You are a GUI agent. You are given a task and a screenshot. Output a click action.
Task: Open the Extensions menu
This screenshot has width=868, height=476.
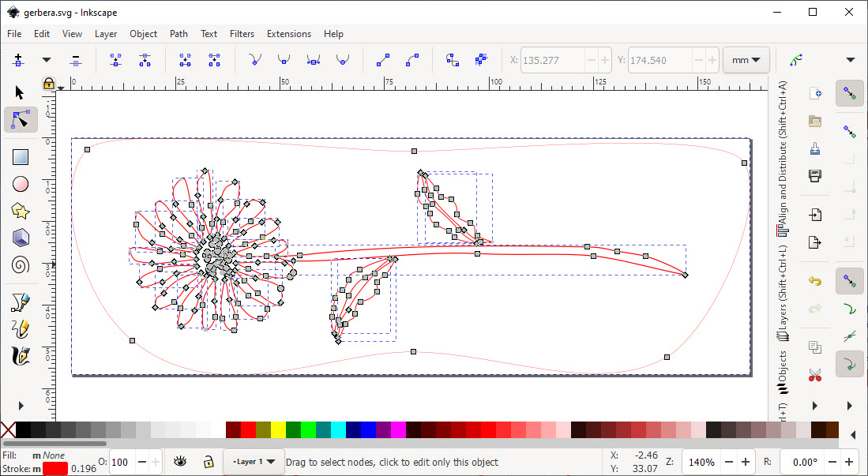coord(288,34)
